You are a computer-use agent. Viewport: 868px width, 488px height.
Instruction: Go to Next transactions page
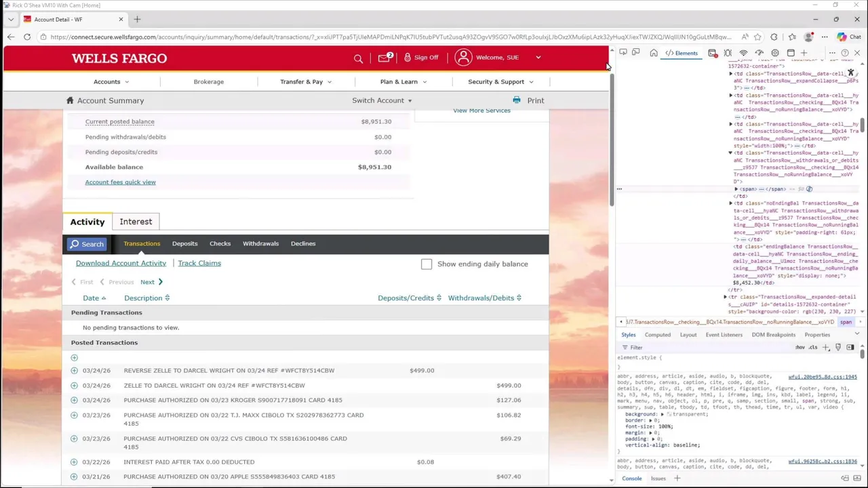coord(151,282)
